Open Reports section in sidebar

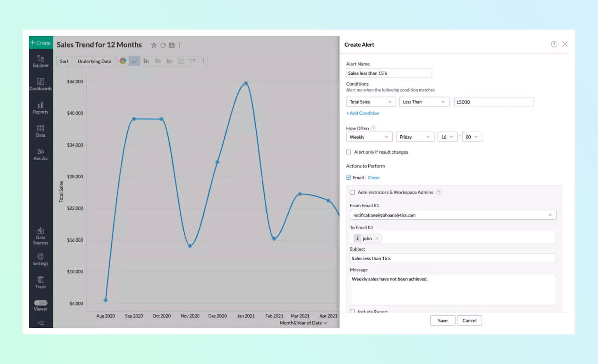click(x=40, y=108)
